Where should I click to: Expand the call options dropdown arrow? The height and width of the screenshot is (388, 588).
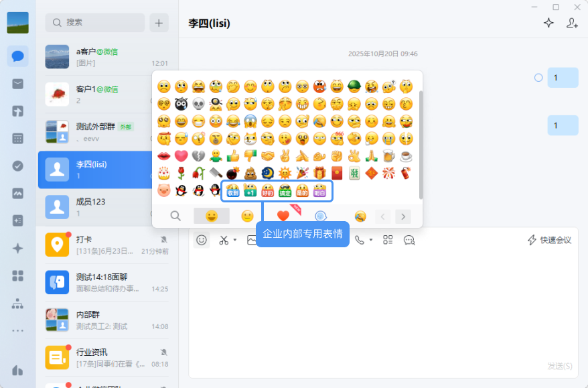pyautogui.click(x=371, y=239)
